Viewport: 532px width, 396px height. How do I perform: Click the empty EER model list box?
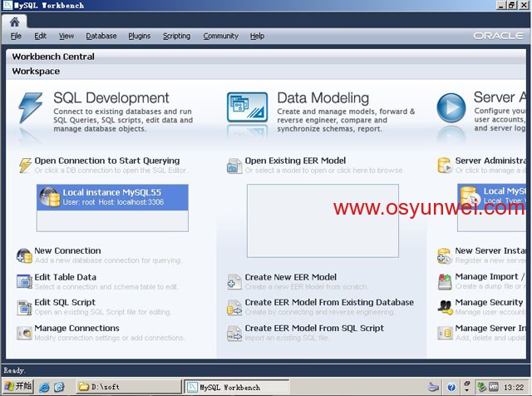pos(323,220)
